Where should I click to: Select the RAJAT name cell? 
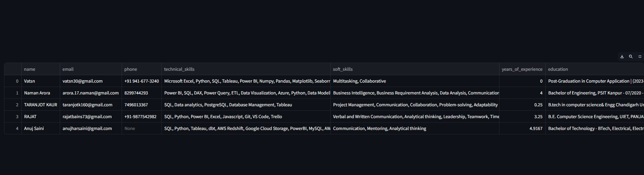[41, 116]
